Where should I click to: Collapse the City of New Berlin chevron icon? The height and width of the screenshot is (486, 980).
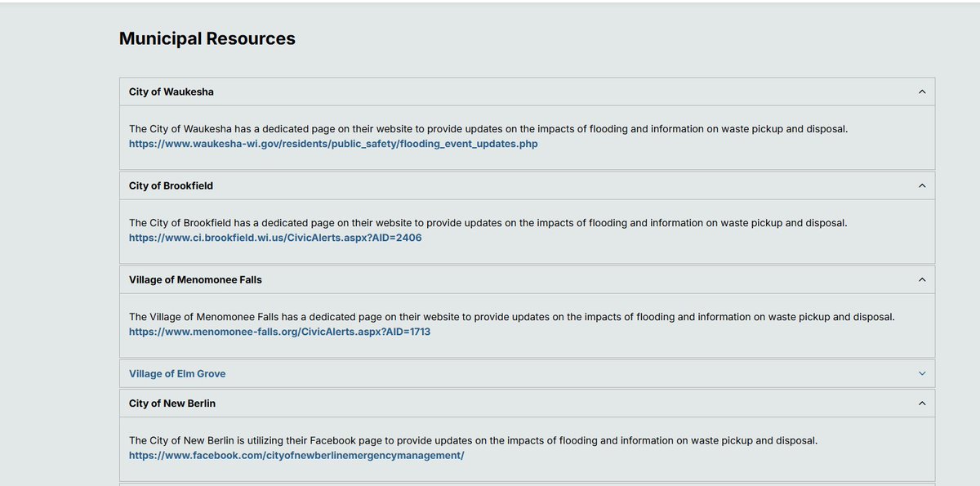click(x=922, y=404)
